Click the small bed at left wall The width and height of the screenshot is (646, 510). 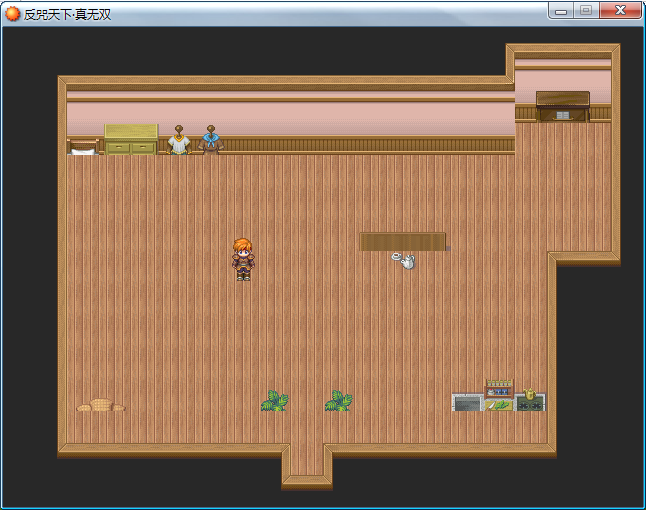[x=84, y=147]
